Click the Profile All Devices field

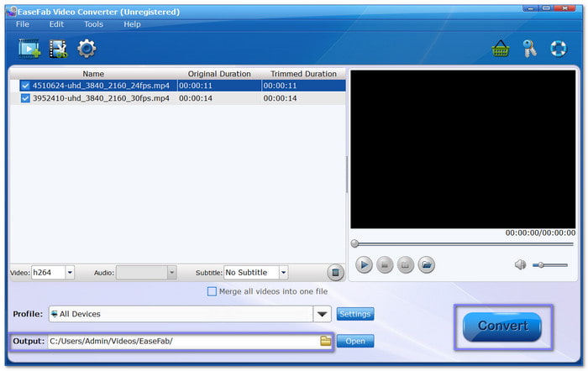181,314
